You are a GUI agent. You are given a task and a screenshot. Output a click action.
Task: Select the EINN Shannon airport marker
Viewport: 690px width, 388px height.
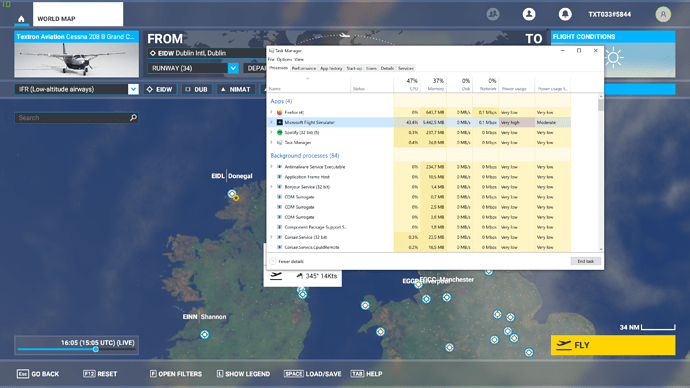(x=205, y=335)
